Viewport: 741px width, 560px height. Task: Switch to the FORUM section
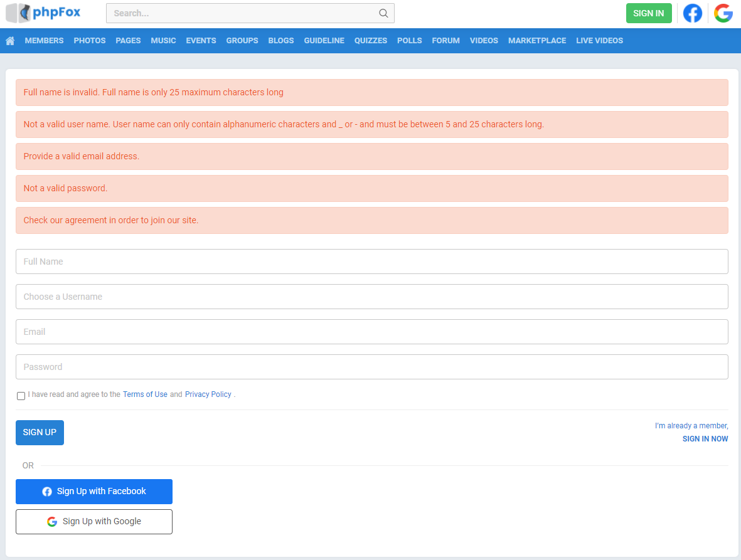(445, 40)
